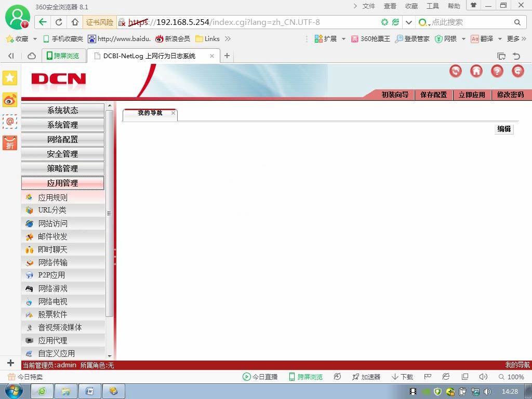
Task: Click the magnifier search icon
Action: pyautogui.click(x=517, y=22)
